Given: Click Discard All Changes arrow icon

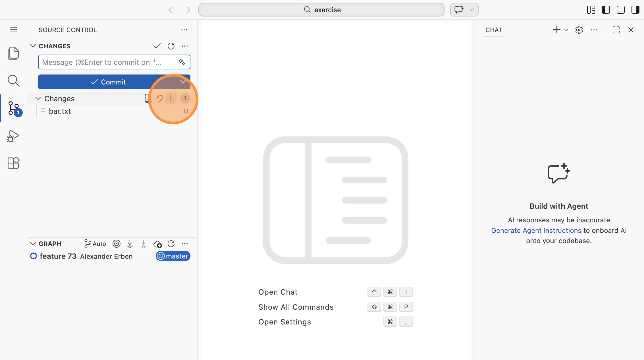Looking at the screenshot, I should pyautogui.click(x=160, y=98).
